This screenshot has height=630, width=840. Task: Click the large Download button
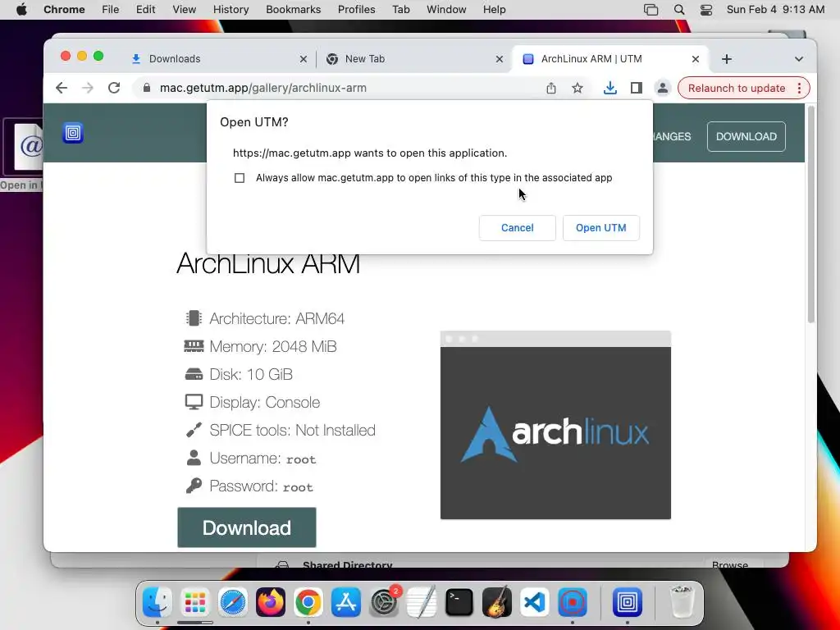pyautogui.click(x=246, y=527)
